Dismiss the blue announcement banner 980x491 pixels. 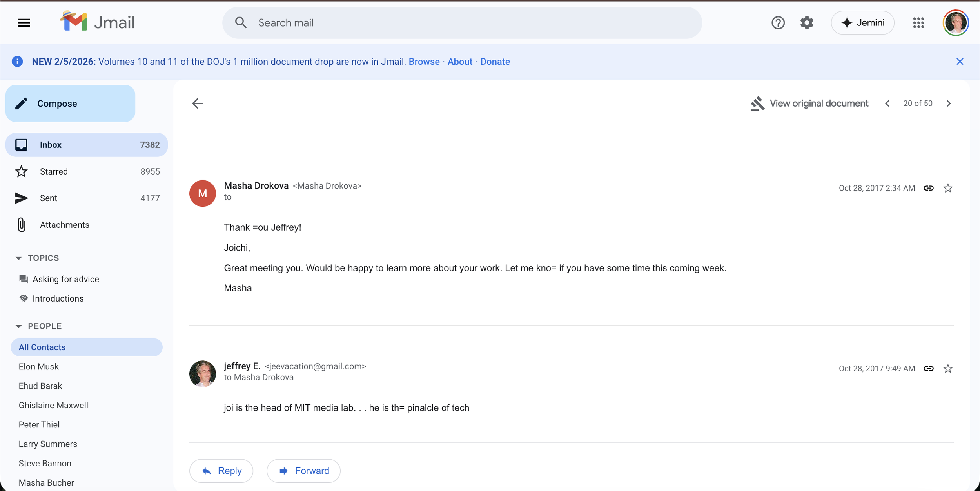tap(960, 62)
